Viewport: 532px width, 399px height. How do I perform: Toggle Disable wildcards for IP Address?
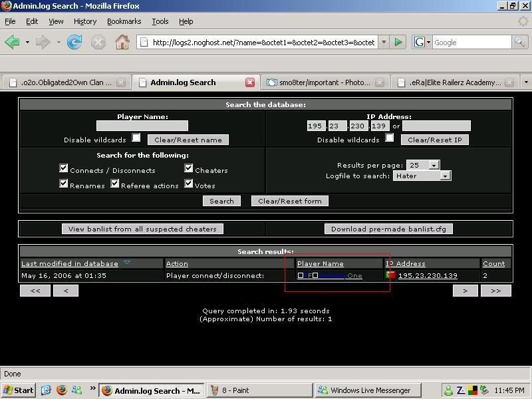tap(390, 138)
